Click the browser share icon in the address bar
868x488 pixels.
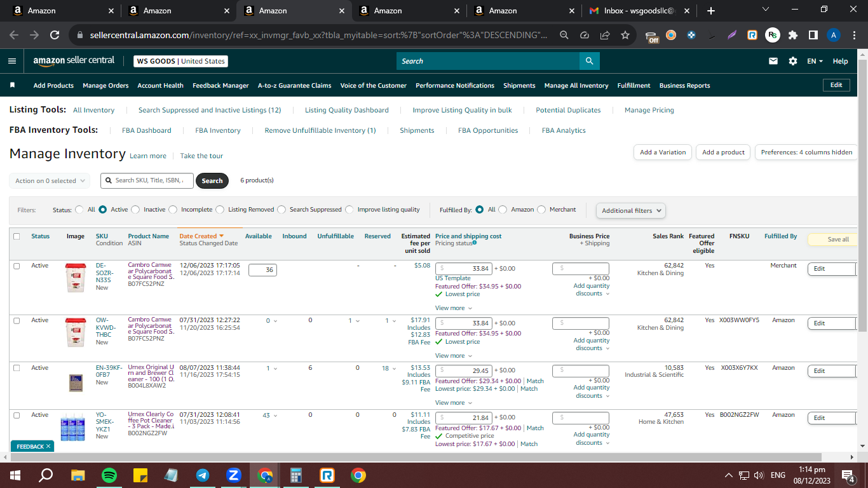pos(605,36)
